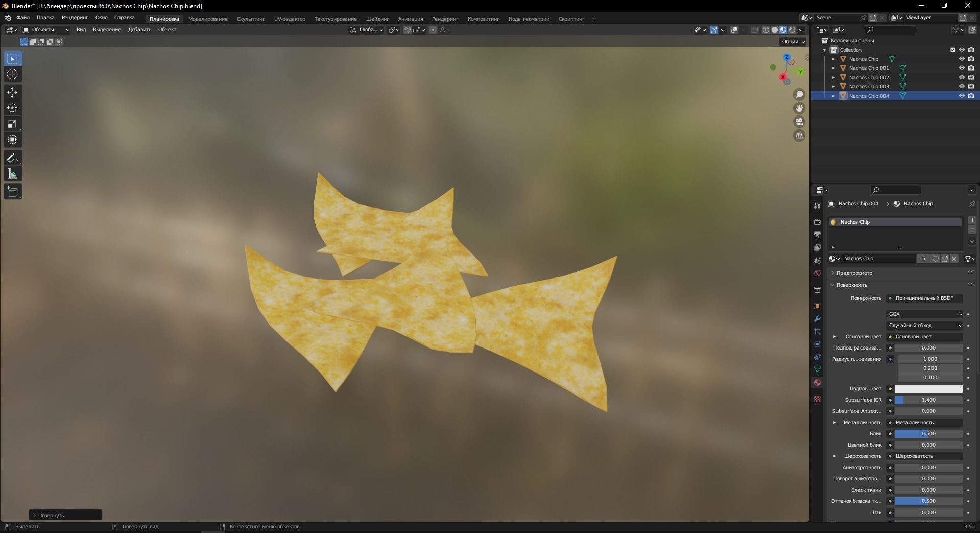Click the Блик slider
980x533 pixels.
(928, 433)
